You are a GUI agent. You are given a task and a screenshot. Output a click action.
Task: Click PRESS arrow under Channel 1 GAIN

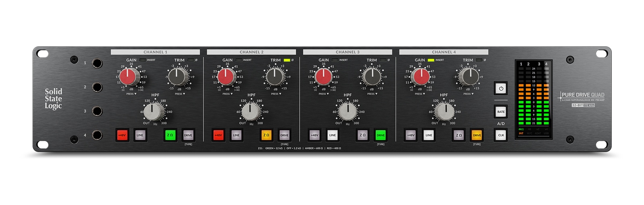click(x=131, y=94)
